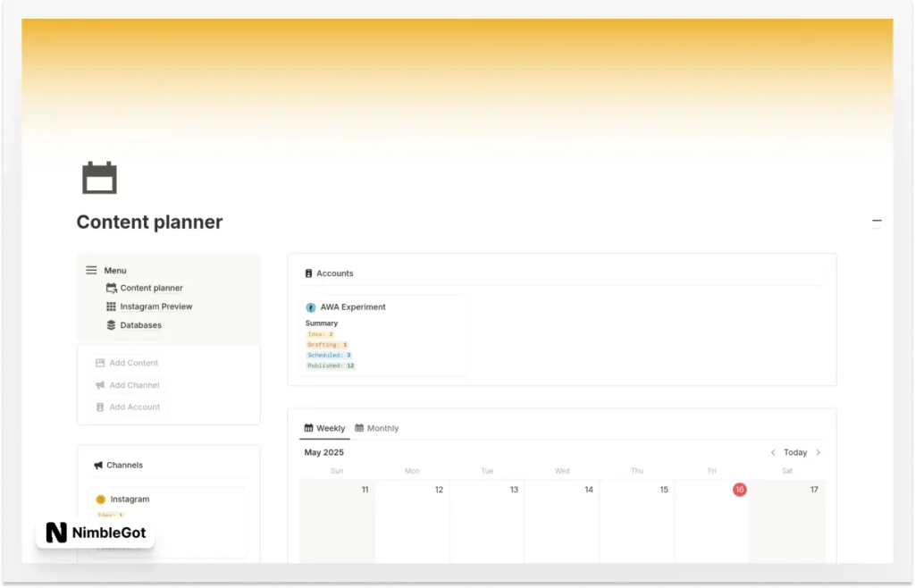
Task: Go to previous week with the left chevron
Action: tap(772, 452)
